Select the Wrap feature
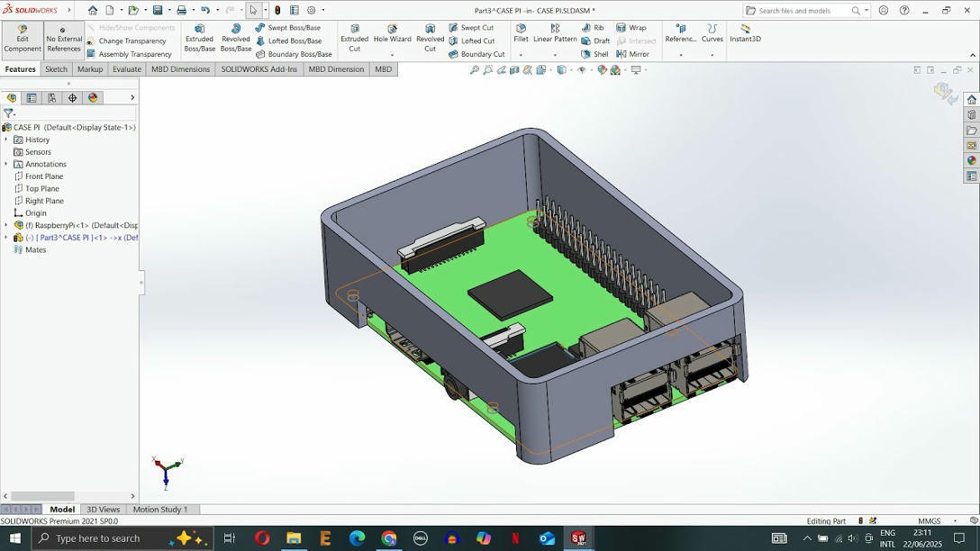980x551 pixels. click(x=631, y=28)
